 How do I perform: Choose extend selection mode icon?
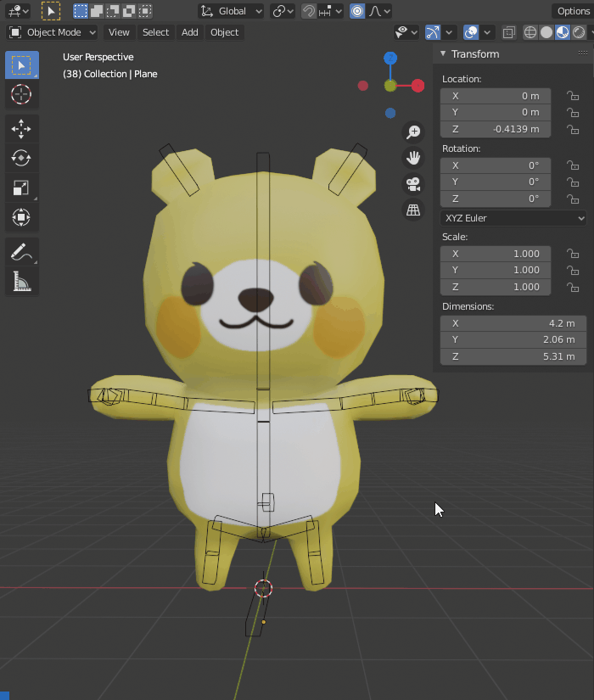click(97, 11)
